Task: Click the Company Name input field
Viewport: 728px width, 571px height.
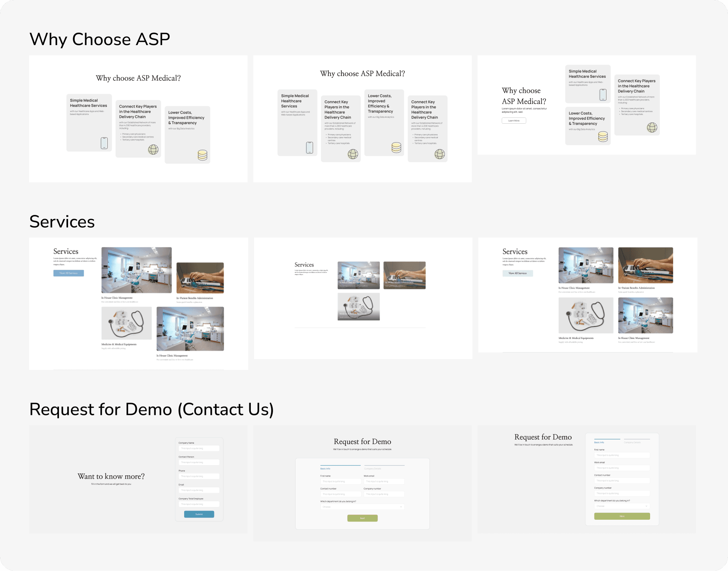Action: coord(199,448)
